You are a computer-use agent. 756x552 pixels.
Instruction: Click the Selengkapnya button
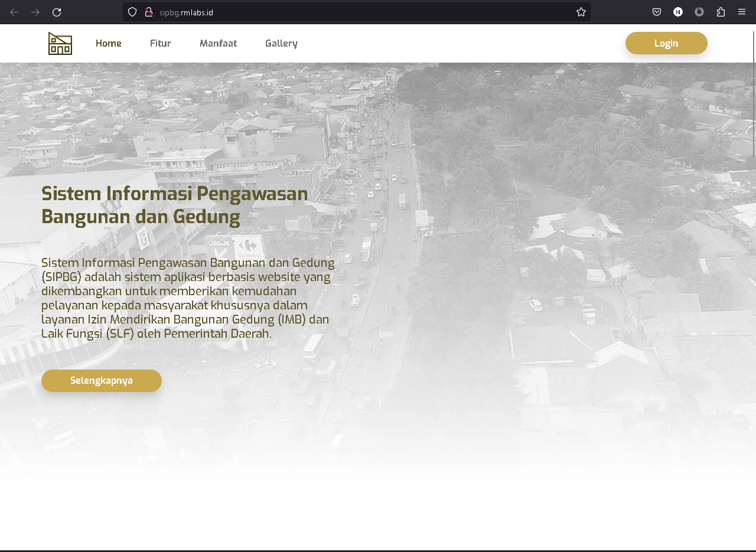coord(102,381)
